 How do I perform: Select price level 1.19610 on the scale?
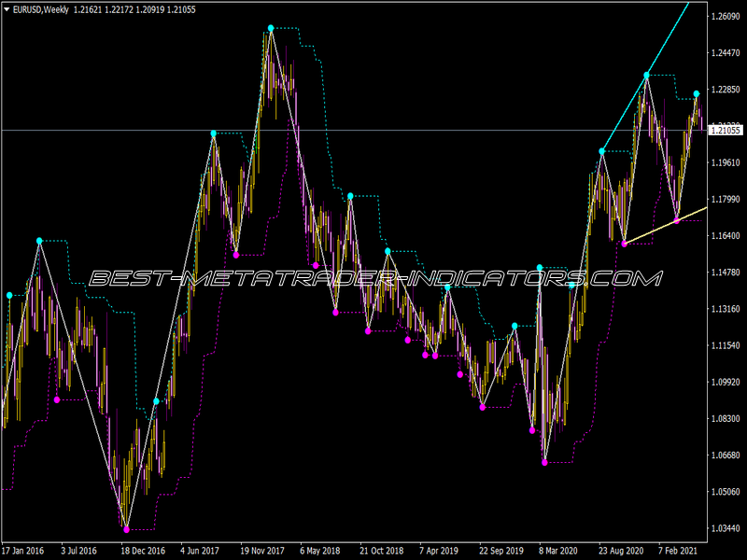click(726, 162)
